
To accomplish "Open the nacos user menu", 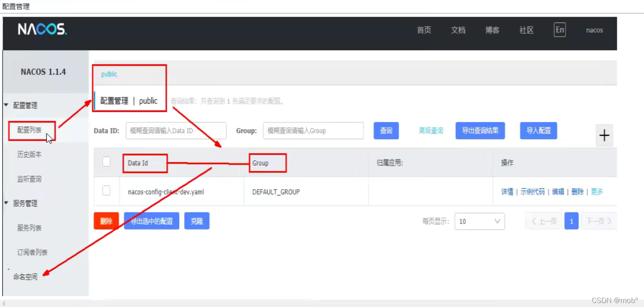I will (x=595, y=30).
